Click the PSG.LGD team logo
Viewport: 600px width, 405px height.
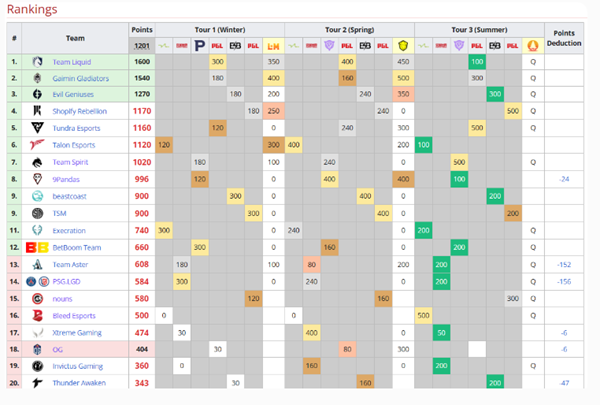(x=38, y=282)
